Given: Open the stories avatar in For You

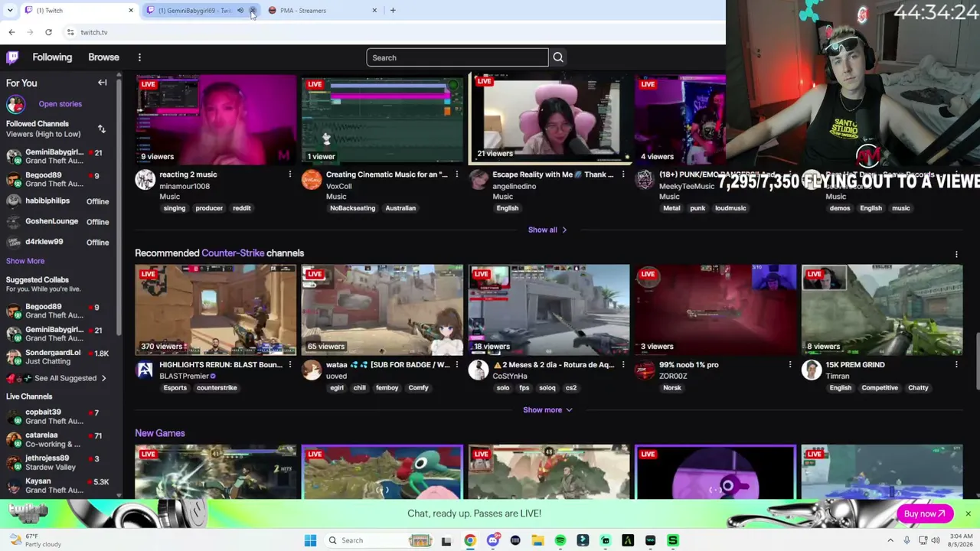Looking at the screenshot, I should click(15, 104).
